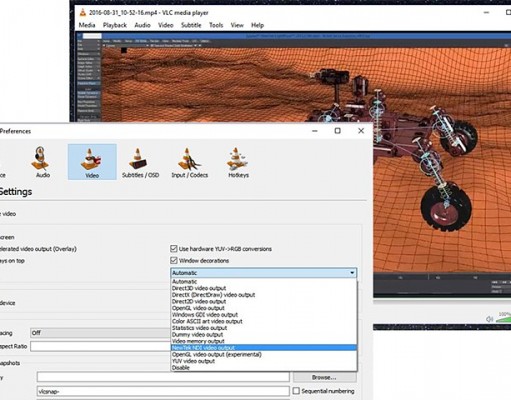This screenshot has height=400, width=511.
Task: Choose Disable in the output list
Action: [x=264, y=368]
